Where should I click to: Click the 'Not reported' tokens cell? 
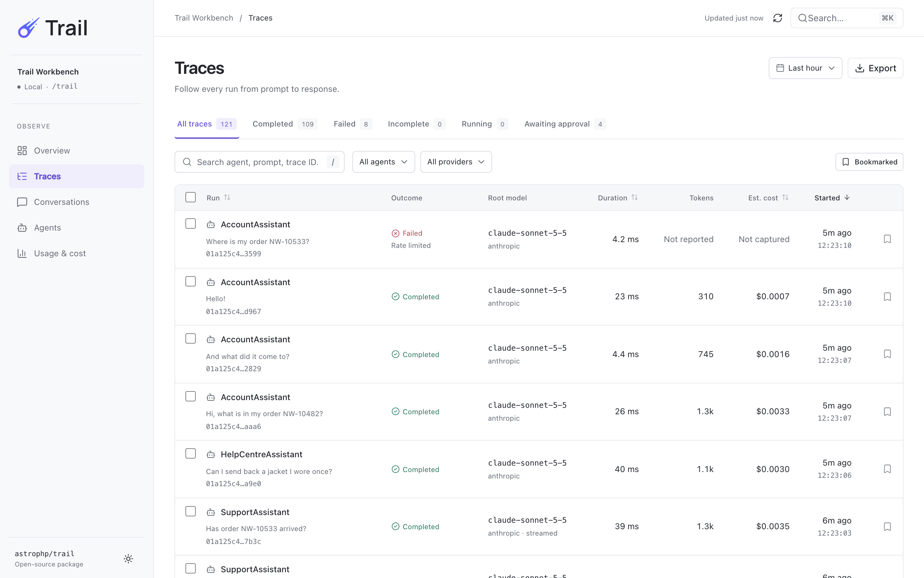689,239
